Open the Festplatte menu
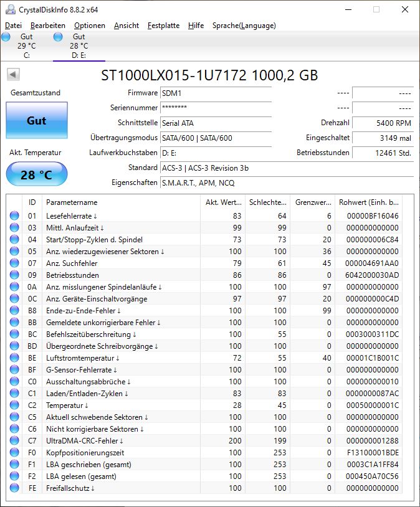This screenshot has height=507, width=420. [x=163, y=26]
